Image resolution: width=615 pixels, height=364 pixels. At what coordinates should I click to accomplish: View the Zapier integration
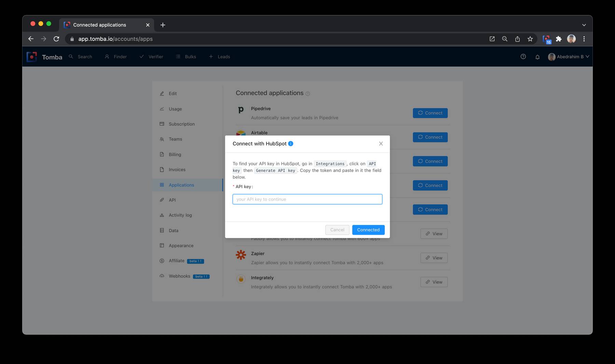coord(434,258)
